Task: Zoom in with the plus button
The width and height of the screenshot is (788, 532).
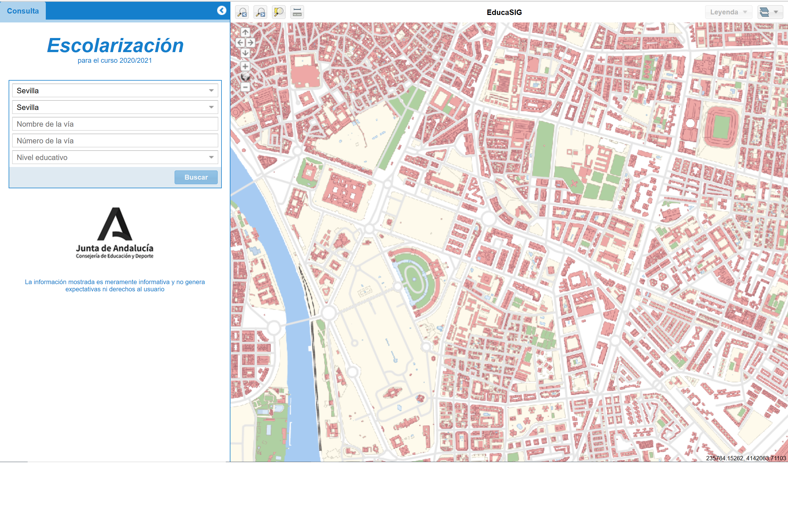Action: pos(245,66)
